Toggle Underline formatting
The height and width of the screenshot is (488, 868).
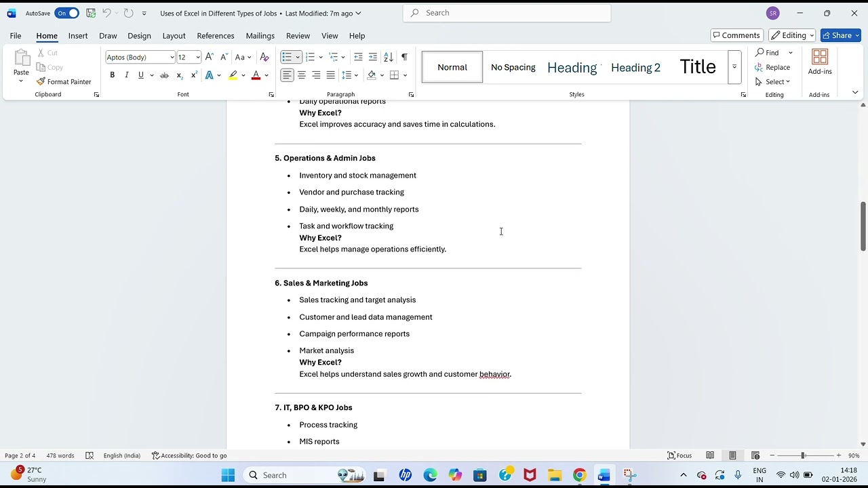tap(140, 75)
